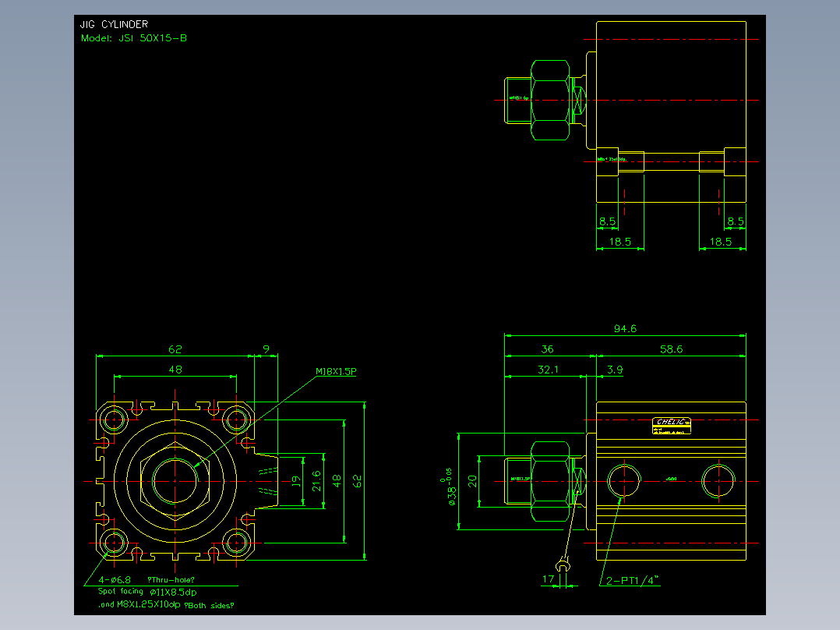Select the 58.6 dimension value
The height and width of the screenshot is (630, 840).
671,349
